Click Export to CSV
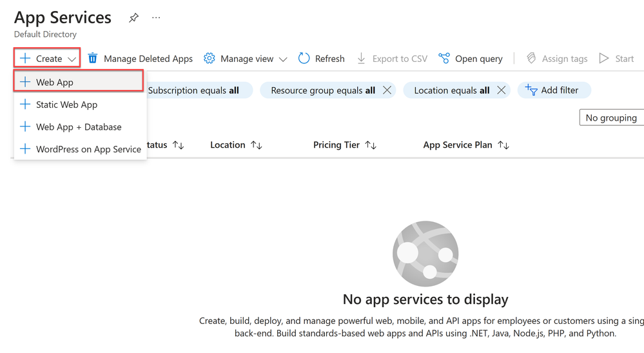 click(392, 58)
